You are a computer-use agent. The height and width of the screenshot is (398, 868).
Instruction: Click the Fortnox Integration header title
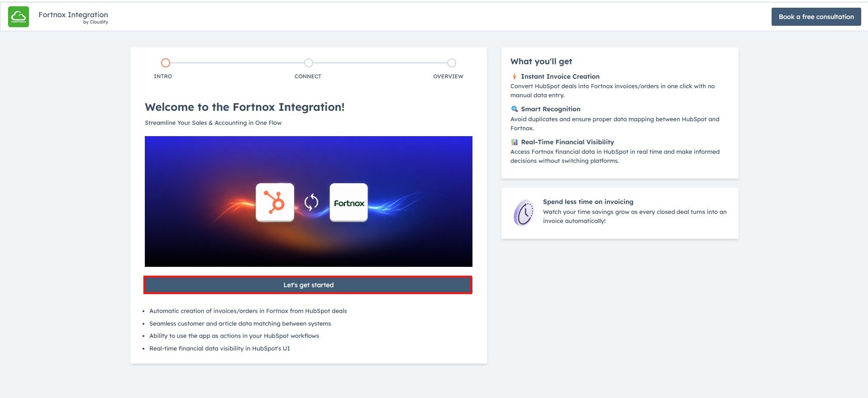pyautogui.click(x=73, y=14)
